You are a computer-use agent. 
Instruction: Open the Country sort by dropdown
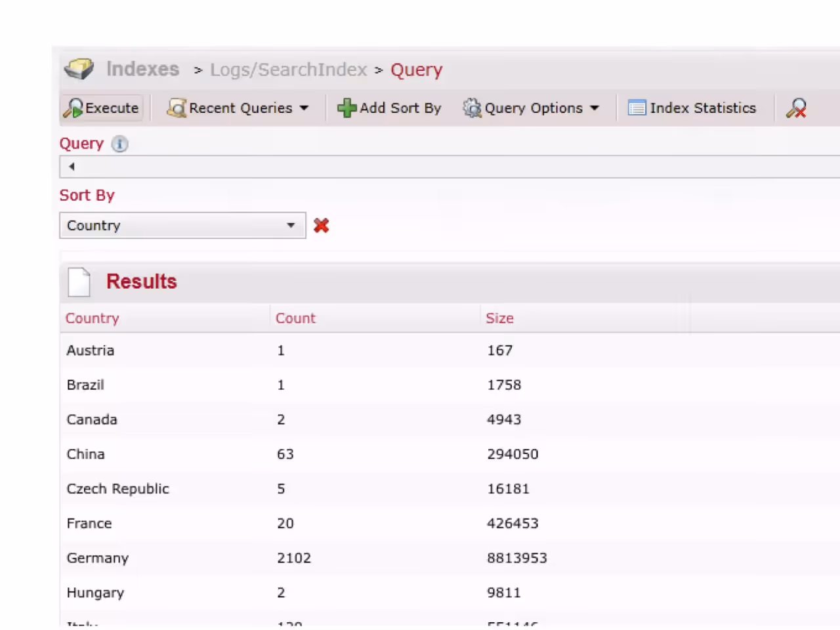(182, 225)
